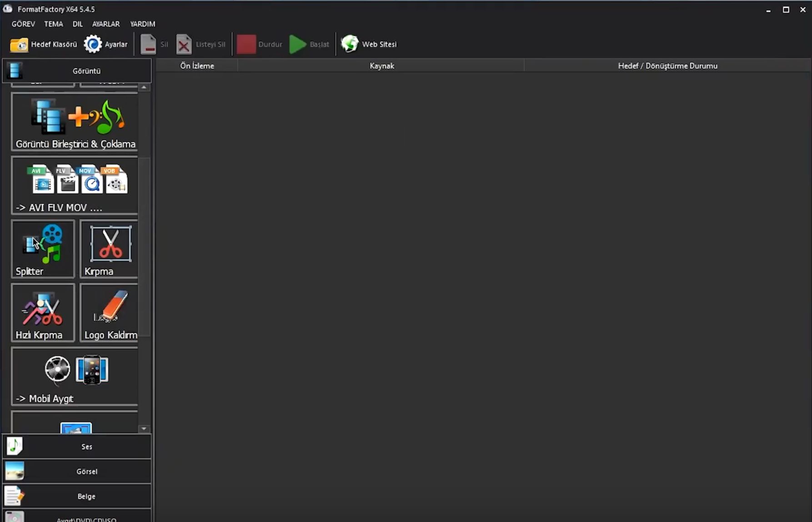
Task: Choose the AVI FLV MOV converter
Action: coord(75,186)
